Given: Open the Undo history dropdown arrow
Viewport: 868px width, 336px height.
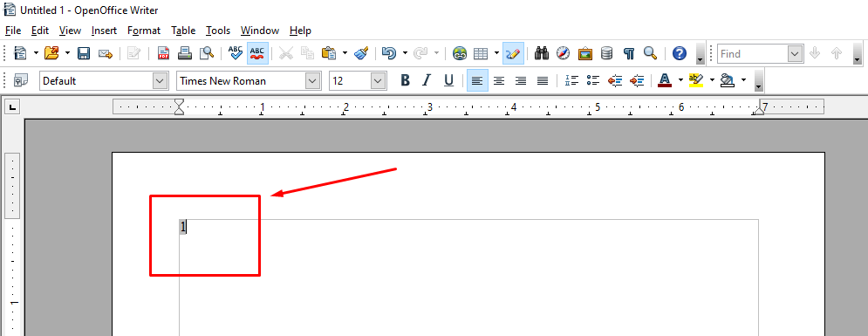Looking at the screenshot, I should (406, 53).
